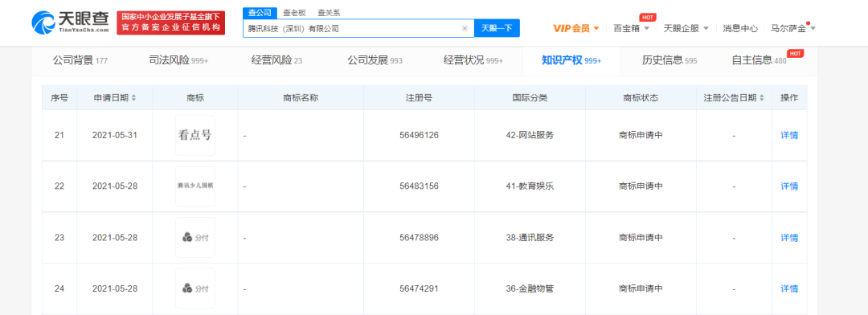Open the TianYanCha logo homepage
This screenshot has width=868, height=315.
70,22
